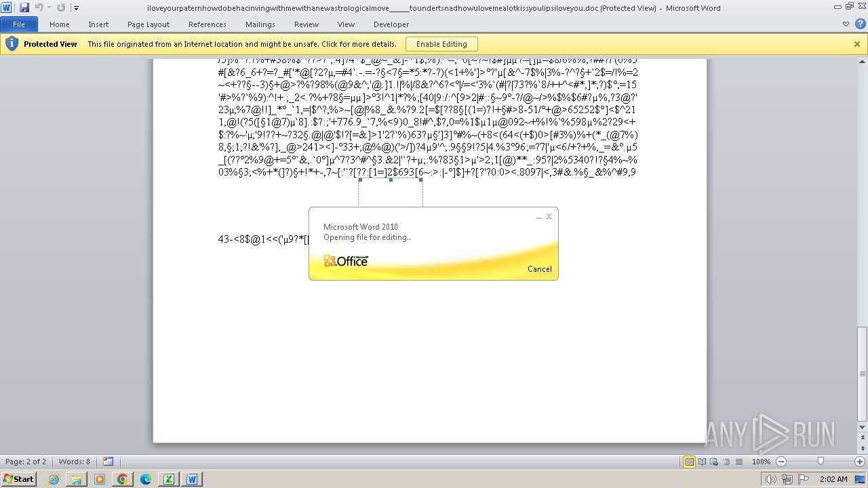Screen dimensions: 868x488
Task: Switch to the Insert ribbon tab
Action: (x=98, y=24)
